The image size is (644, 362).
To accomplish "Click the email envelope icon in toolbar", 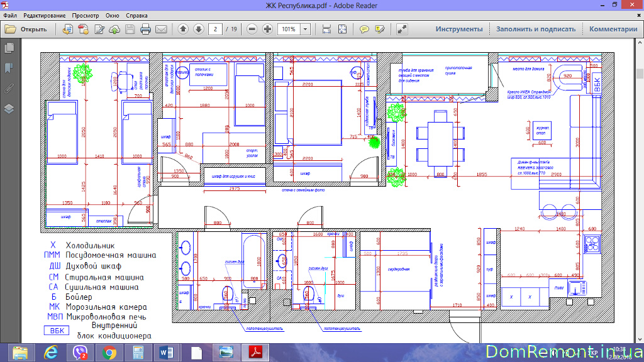I will (161, 29).
